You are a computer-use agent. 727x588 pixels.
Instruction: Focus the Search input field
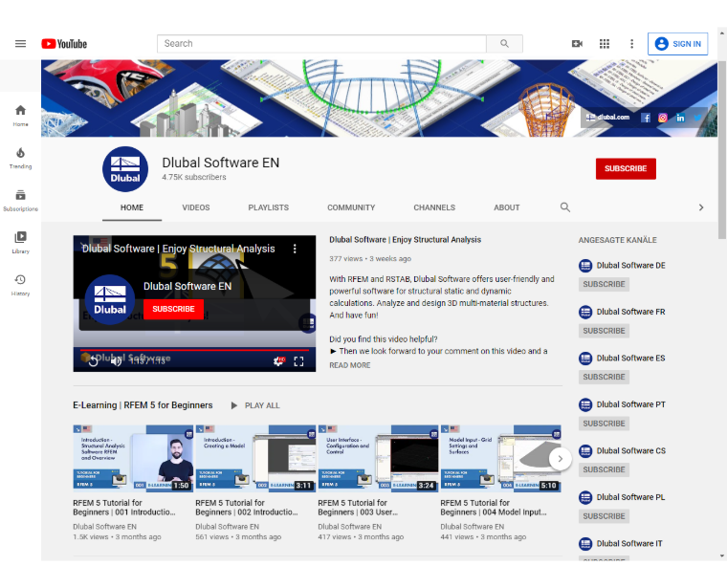[321, 44]
